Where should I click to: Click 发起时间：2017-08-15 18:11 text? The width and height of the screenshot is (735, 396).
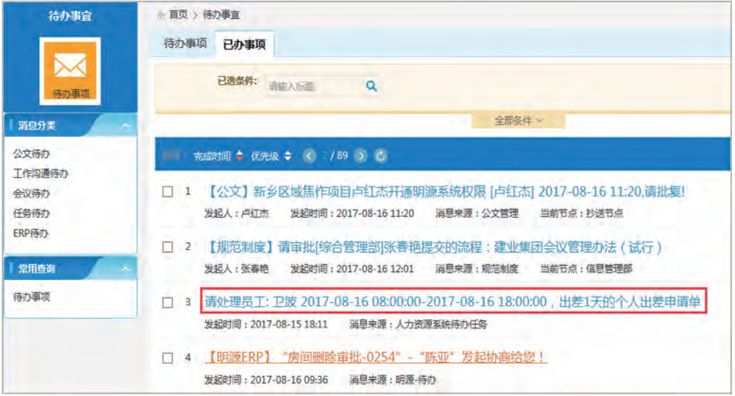[x=266, y=324]
